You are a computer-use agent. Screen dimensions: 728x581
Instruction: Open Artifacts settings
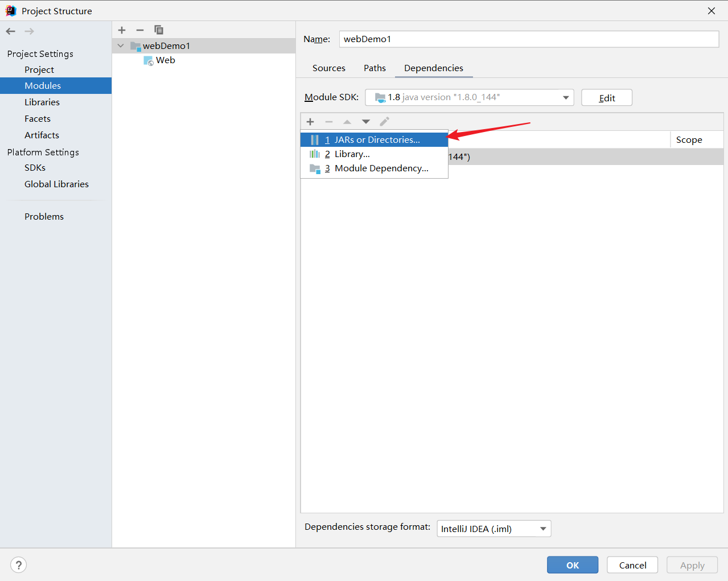(x=42, y=135)
